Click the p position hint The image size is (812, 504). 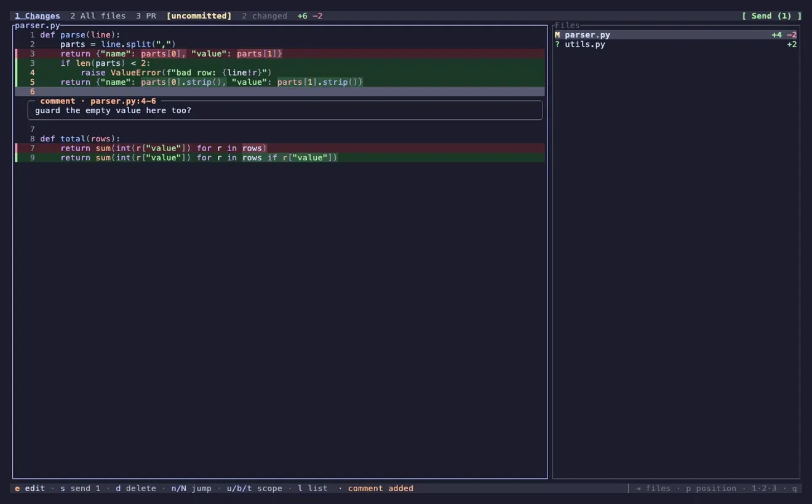(711, 489)
